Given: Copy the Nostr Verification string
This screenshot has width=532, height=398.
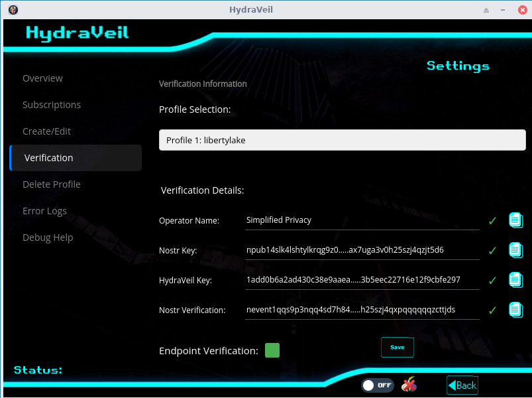Looking at the screenshot, I should pyautogui.click(x=516, y=310).
